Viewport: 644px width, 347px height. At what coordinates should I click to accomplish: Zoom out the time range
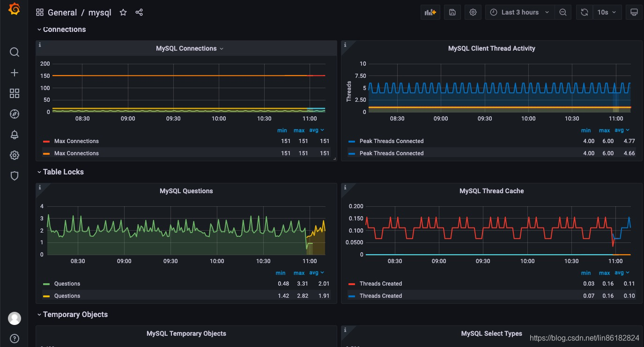[563, 12]
